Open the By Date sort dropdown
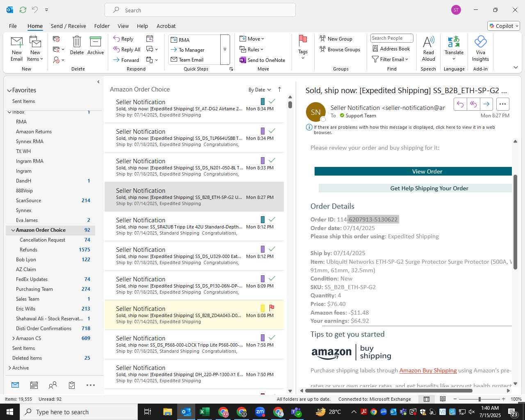The width and height of the screenshot is (525, 420). coord(260,90)
